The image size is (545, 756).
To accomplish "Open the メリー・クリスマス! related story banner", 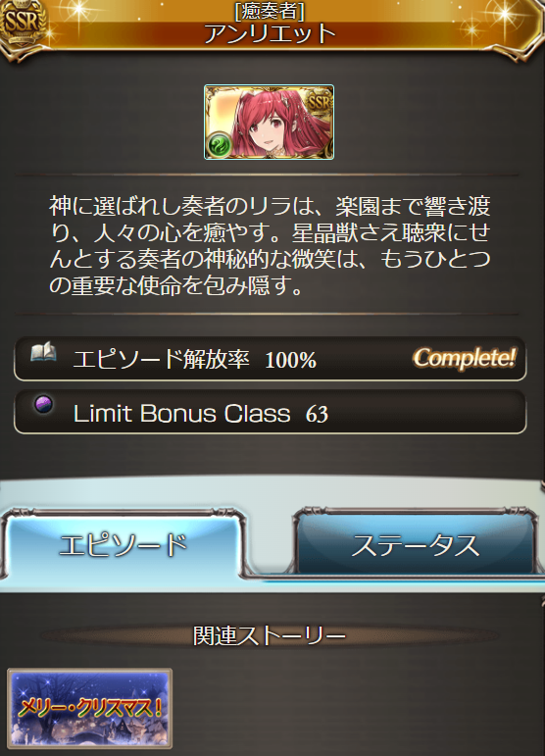I will (89, 708).
